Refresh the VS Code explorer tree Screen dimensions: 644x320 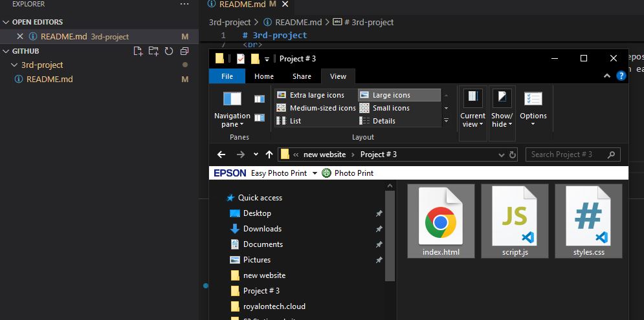(169, 51)
